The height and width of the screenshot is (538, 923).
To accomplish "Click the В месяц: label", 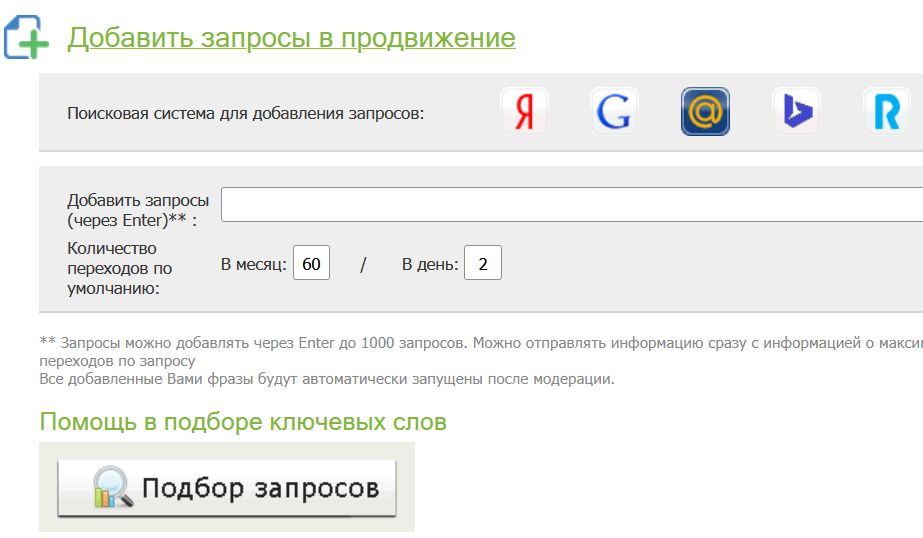I will pos(253,265).
